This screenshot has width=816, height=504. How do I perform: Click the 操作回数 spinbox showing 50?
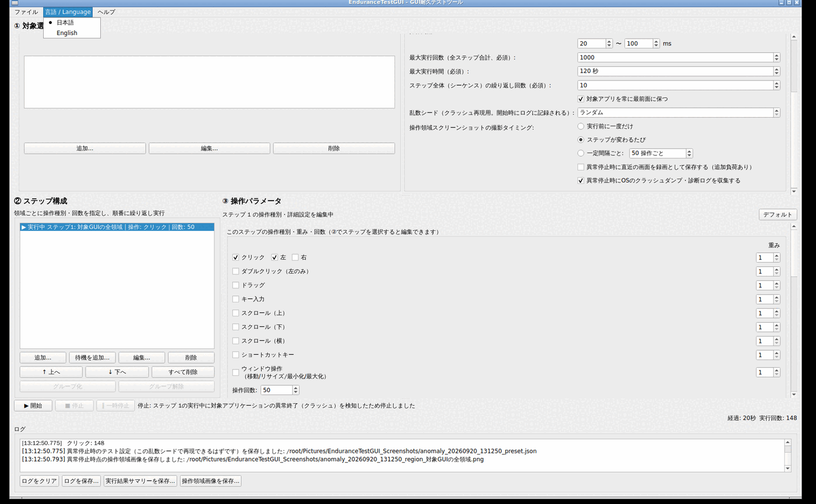(280, 390)
